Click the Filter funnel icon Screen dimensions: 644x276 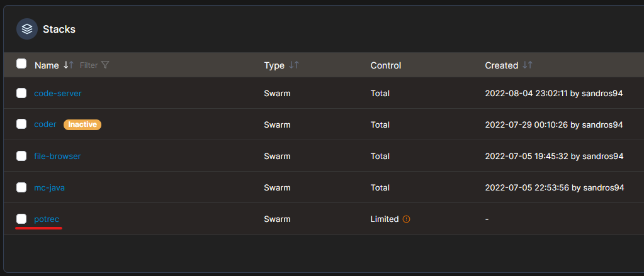105,65
